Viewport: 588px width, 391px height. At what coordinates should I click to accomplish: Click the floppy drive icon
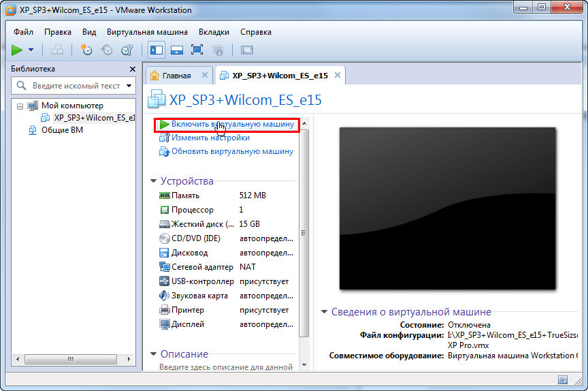[164, 253]
